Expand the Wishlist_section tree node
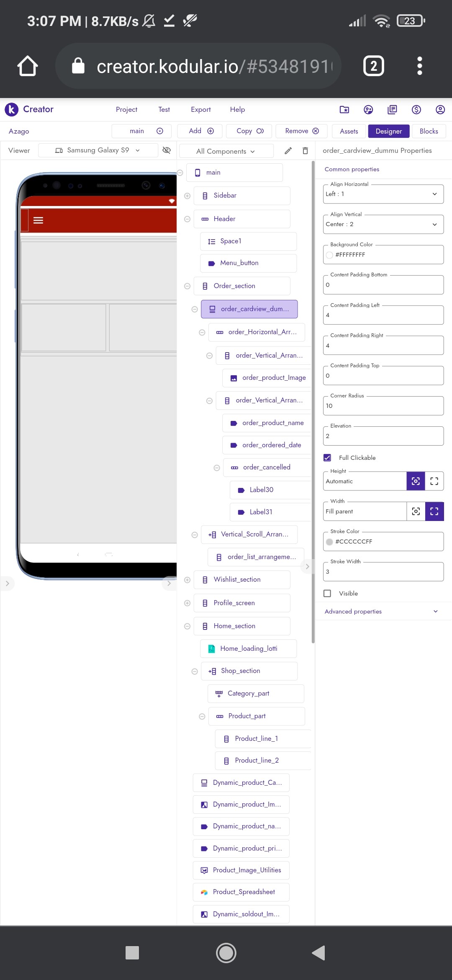This screenshot has height=980, width=452. pos(187,580)
